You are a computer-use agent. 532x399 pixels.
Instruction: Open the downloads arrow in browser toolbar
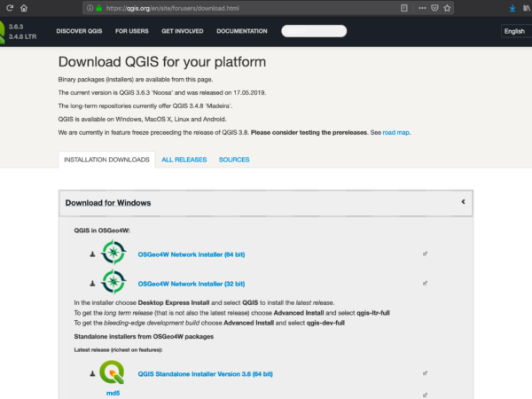[512, 8]
